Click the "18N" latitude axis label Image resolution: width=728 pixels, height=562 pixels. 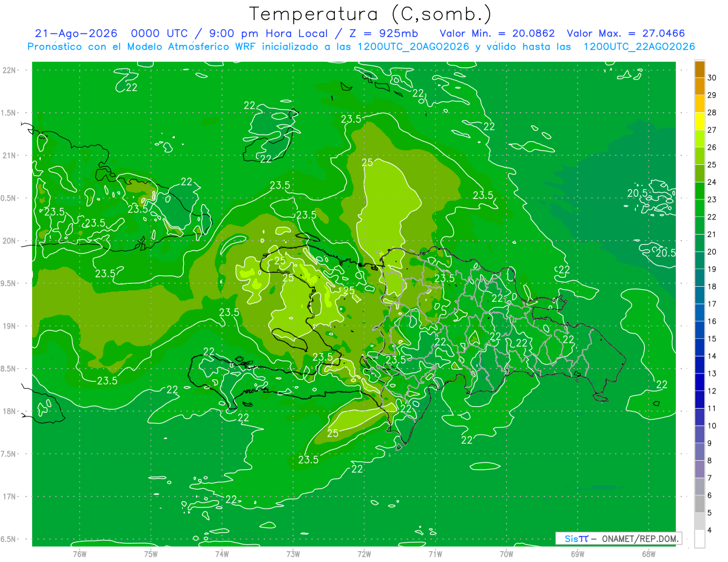tap(9, 412)
